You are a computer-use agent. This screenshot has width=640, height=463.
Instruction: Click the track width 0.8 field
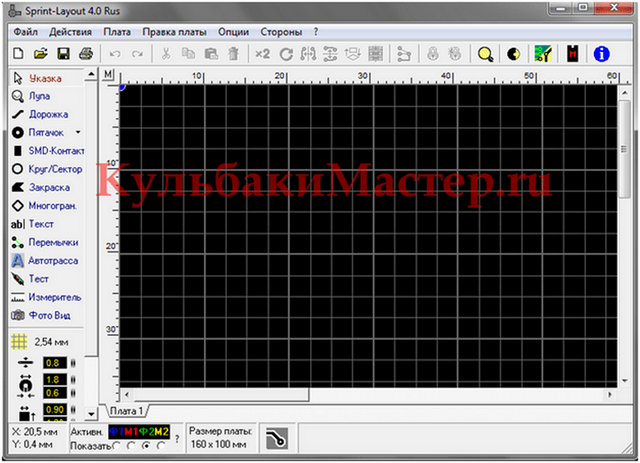pos(55,363)
